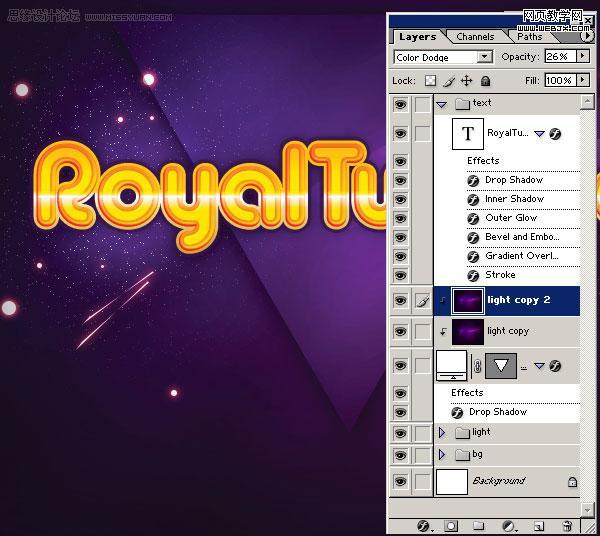Image resolution: width=600 pixels, height=536 pixels.
Task: Click the Add layer mask icon
Action: click(x=451, y=525)
